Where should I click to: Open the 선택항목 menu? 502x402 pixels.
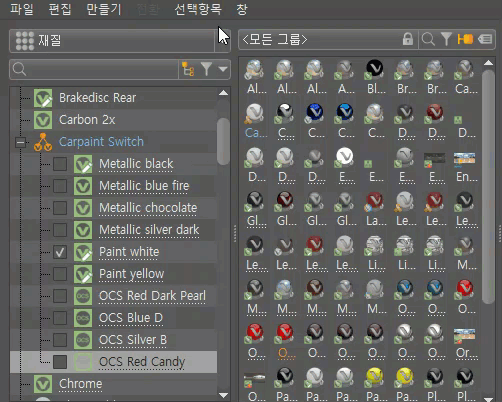pyautogui.click(x=198, y=9)
